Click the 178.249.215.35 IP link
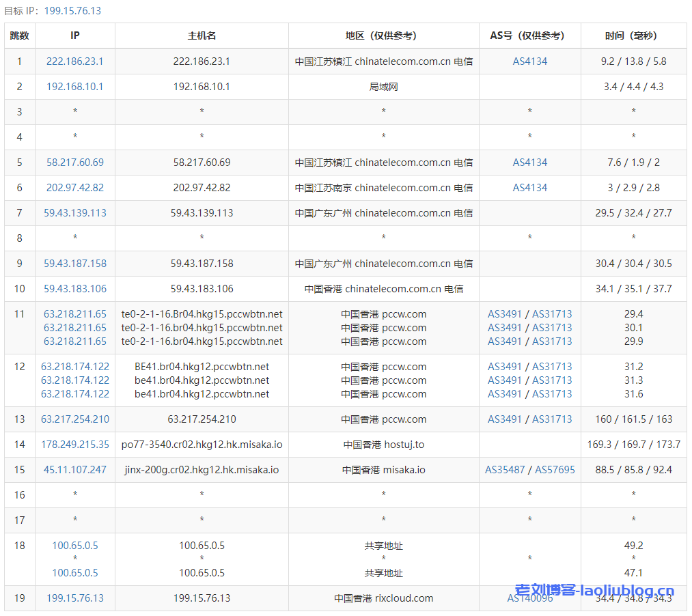Viewport: 692px width, 616px height. [75, 445]
